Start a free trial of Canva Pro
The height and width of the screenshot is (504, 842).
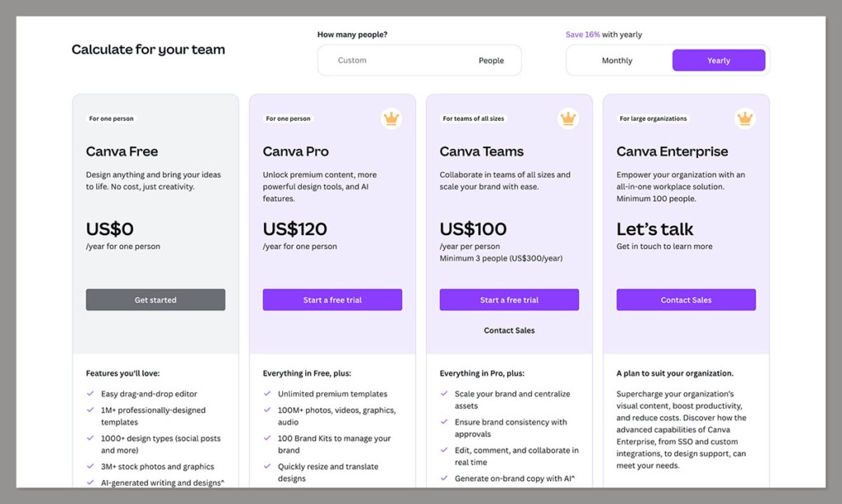click(331, 299)
